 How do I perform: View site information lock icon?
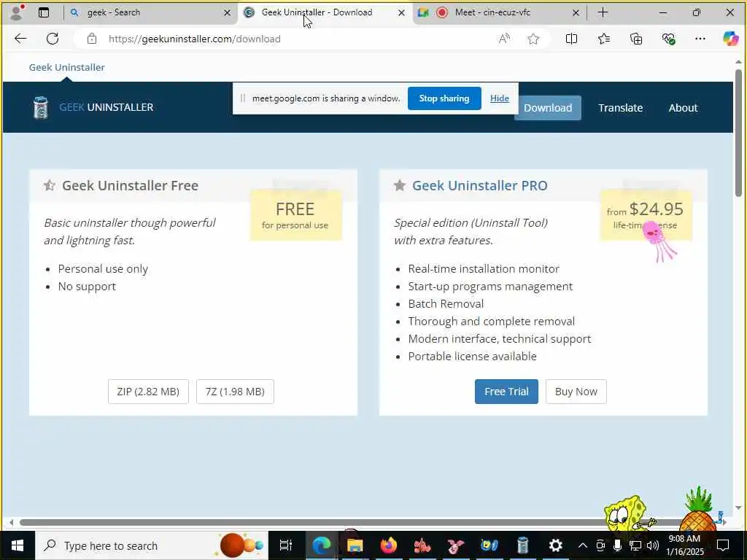coord(92,39)
